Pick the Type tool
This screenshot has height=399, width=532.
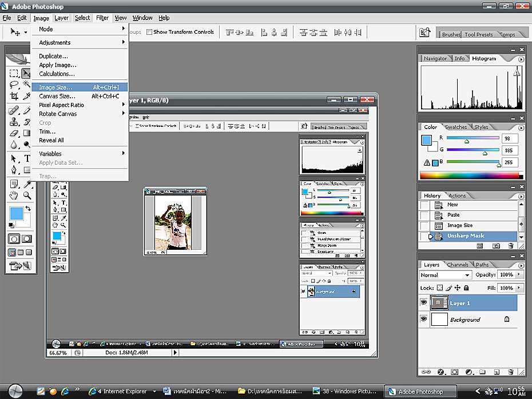pyautogui.click(x=26, y=159)
